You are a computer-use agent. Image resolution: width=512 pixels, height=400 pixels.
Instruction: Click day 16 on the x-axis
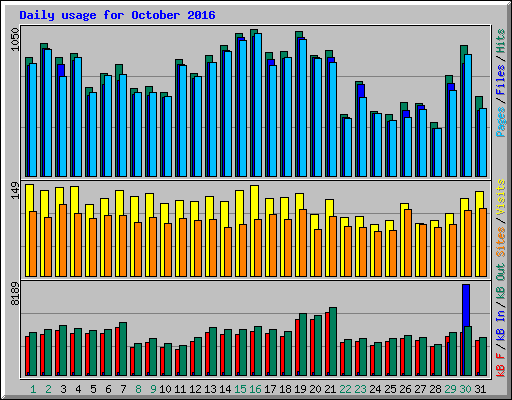coord(255,389)
